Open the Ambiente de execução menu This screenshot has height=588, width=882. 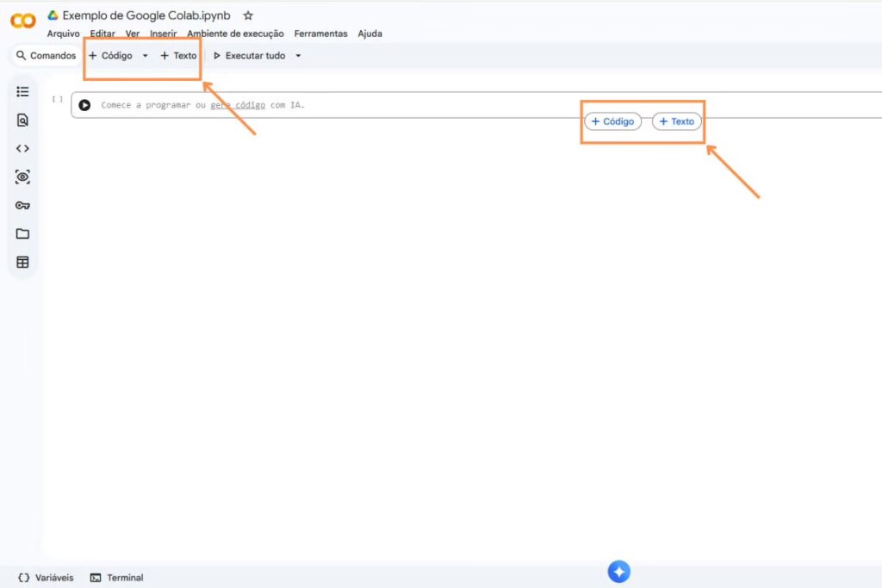pyautogui.click(x=234, y=33)
